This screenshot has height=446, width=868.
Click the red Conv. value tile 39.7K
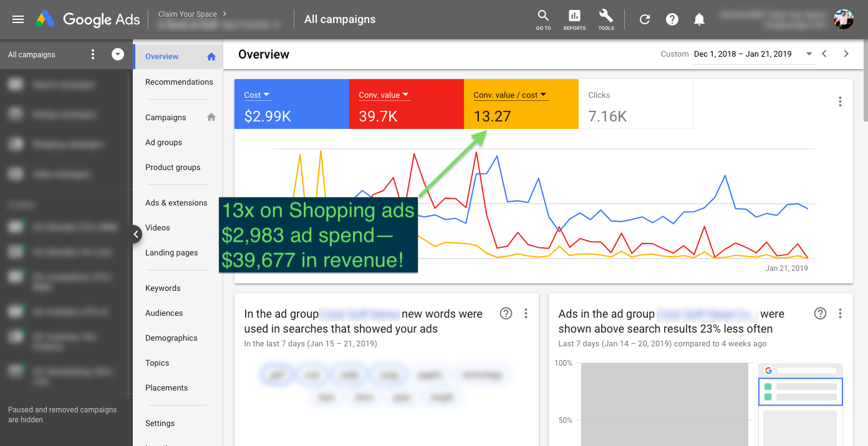[378, 116]
